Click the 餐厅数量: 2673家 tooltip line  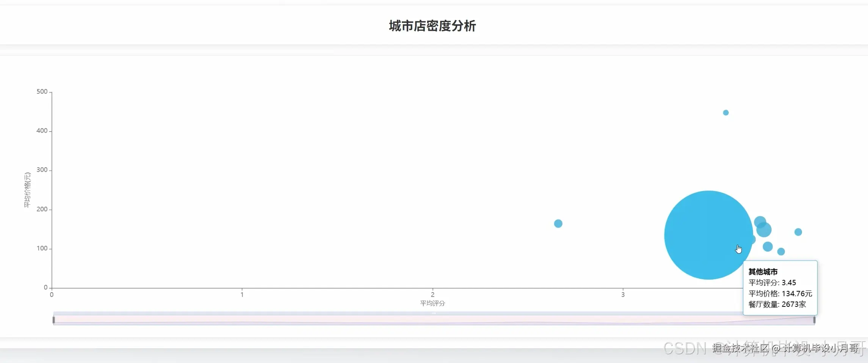tap(776, 304)
